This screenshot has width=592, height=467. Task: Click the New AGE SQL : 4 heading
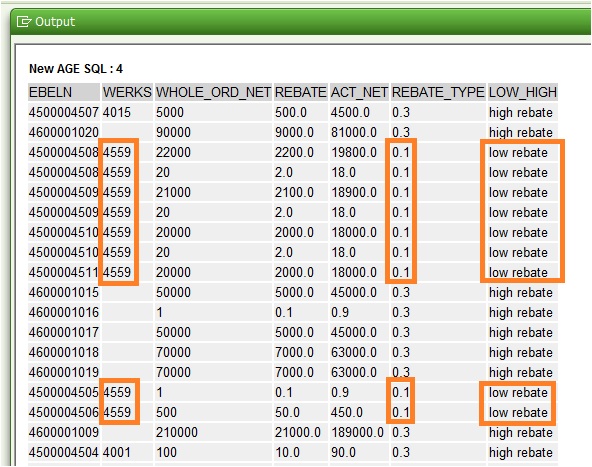(76, 69)
